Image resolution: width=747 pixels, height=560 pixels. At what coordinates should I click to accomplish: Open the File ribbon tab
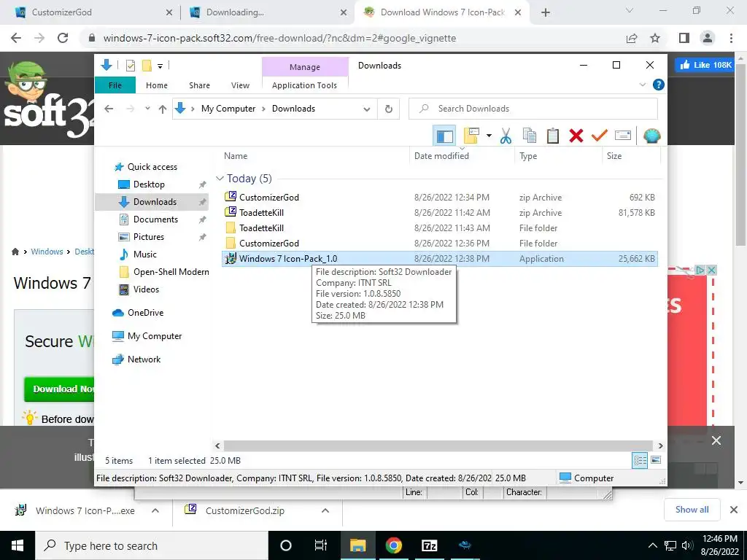pos(115,85)
